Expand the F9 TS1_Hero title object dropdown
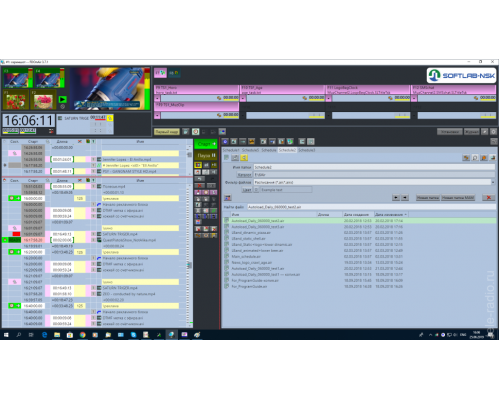 point(157,98)
